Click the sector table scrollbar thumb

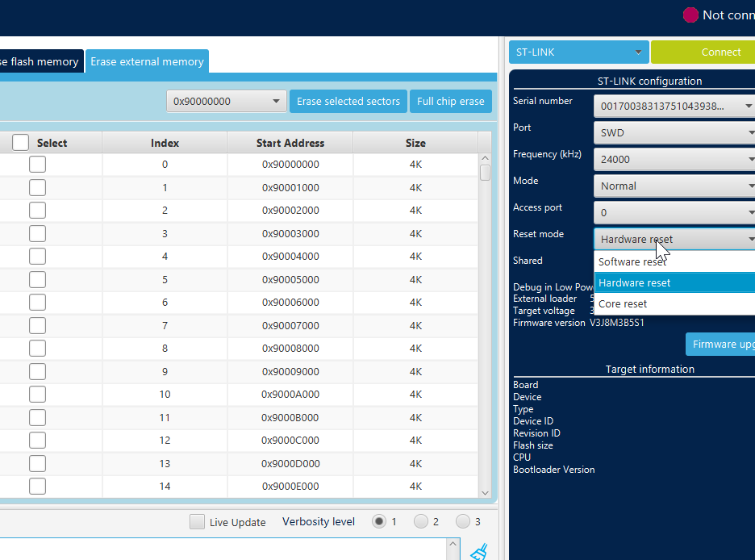[x=485, y=173]
